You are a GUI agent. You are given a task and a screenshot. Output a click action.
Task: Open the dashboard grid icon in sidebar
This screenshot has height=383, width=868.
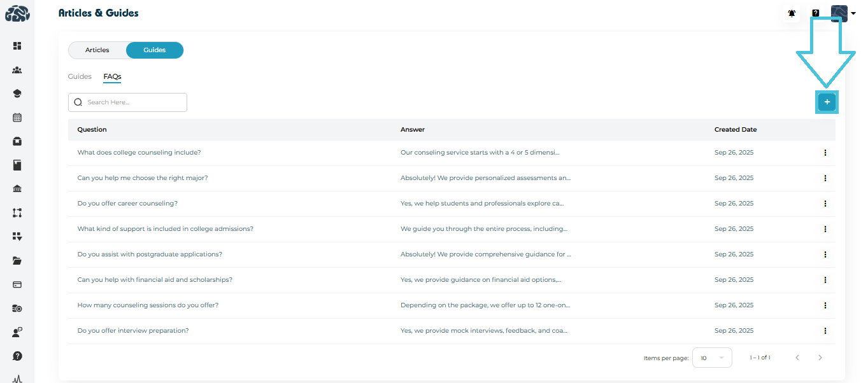point(17,46)
